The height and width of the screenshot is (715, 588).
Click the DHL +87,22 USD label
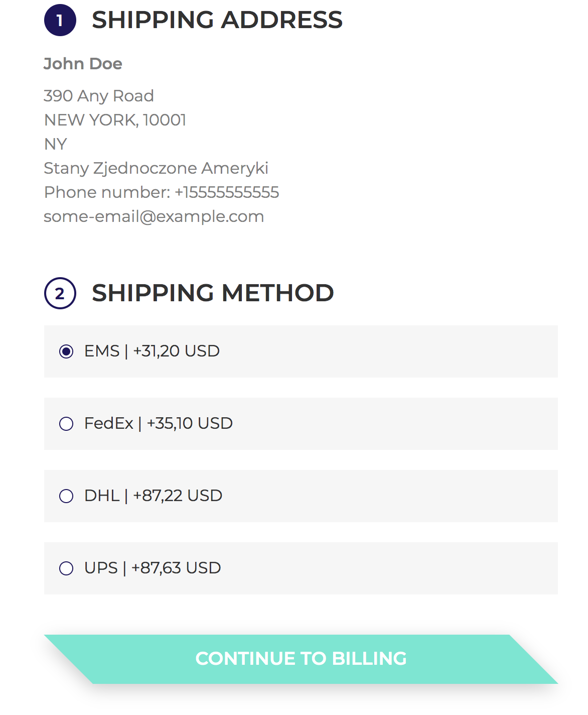153,496
